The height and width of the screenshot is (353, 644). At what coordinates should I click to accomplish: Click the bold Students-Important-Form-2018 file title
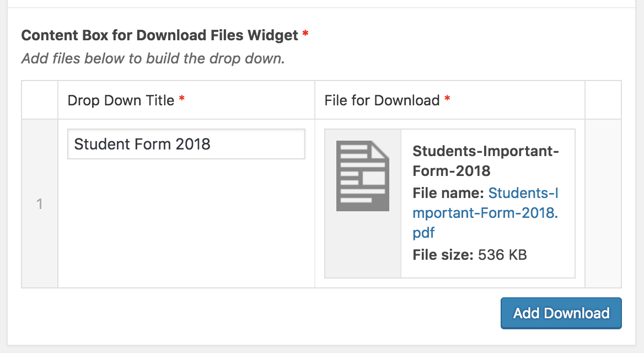point(485,161)
